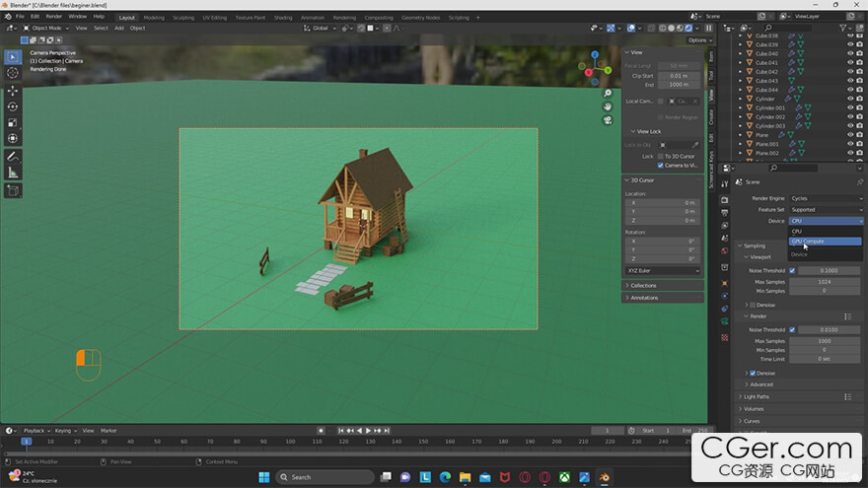Choose the Scale tool

tap(13, 123)
